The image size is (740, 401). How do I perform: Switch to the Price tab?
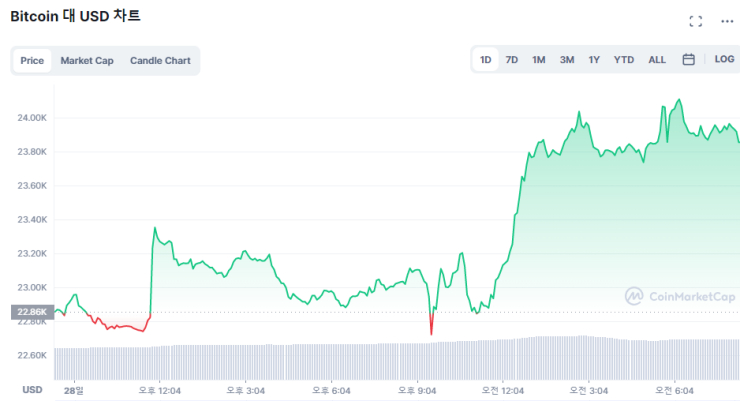(32, 61)
